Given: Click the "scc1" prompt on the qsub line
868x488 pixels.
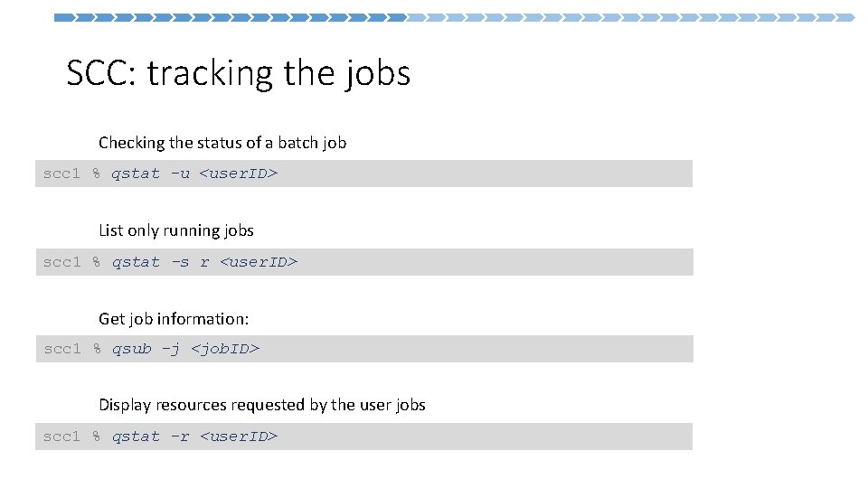Looking at the screenshot, I should click(x=62, y=349).
